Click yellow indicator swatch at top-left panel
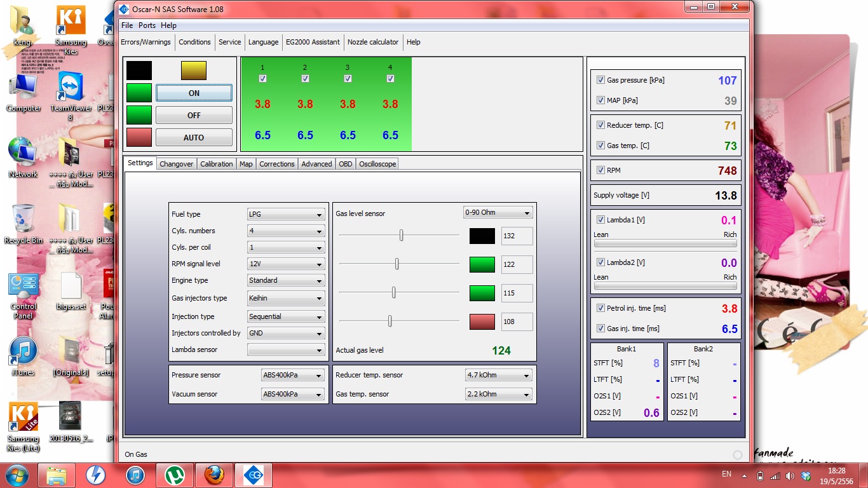The height and width of the screenshot is (488, 868). pyautogui.click(x=194, y=71)
